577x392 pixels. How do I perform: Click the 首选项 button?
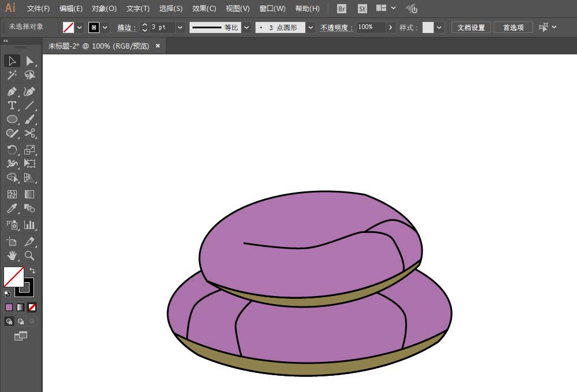point(513,28)
